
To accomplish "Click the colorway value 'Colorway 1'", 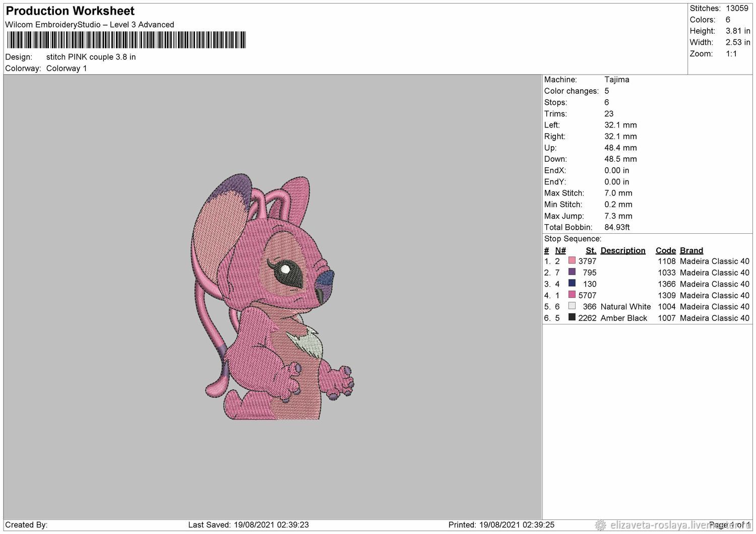I will [x=67, y=69].
